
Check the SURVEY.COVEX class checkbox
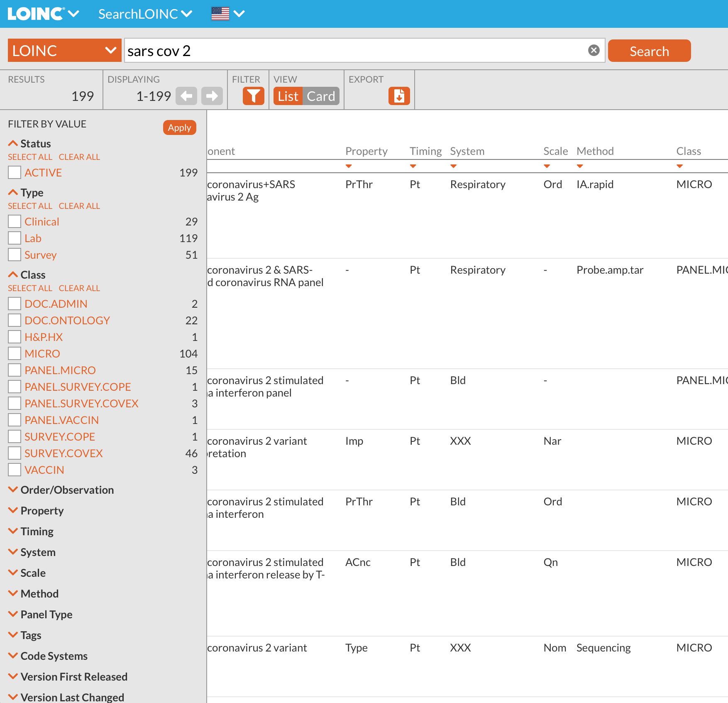(x=15, y=453)
